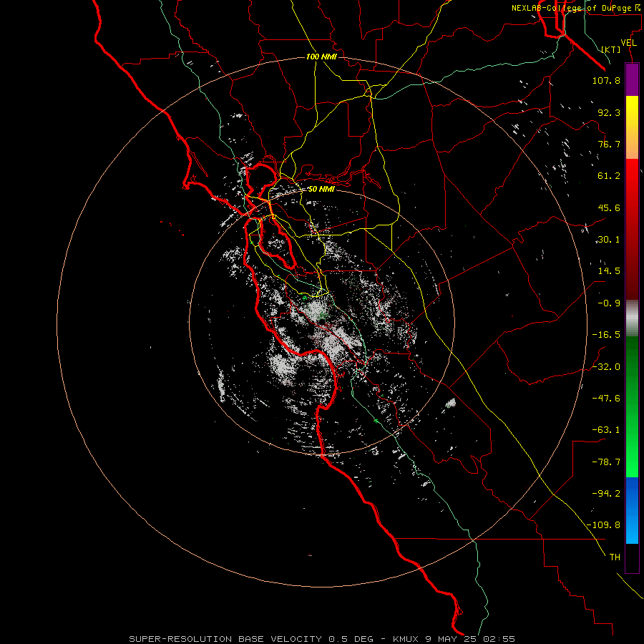
Task: Click the 14.5 scale value
Action: click(609, 271)
